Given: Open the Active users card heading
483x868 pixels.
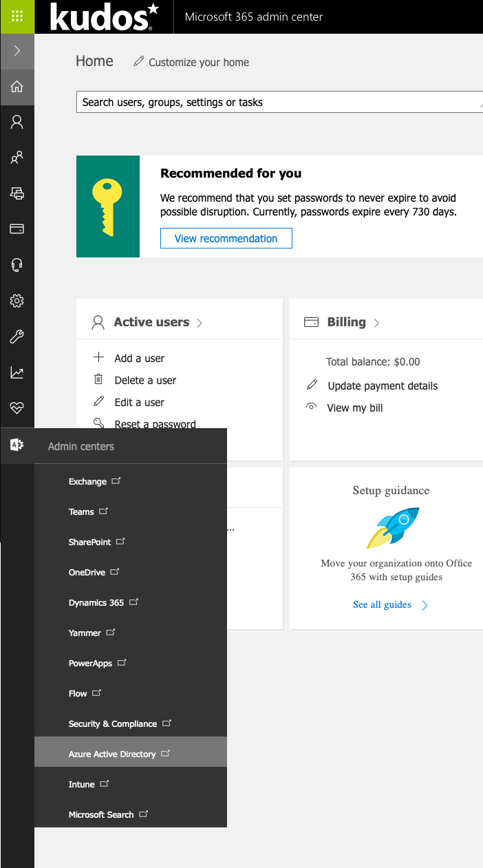Looking at the screenshot, I should [151, 322].
